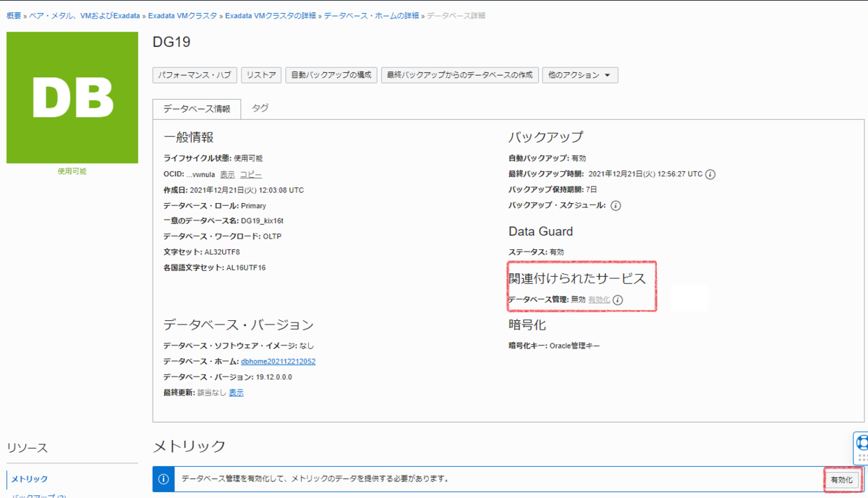The height and width of the screenshot is (498, 868).
Task: Click the 有効化 button in the metrics banner
Action: coord(842,478)
